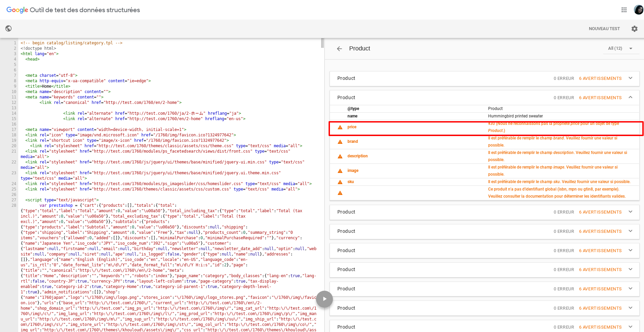The image size is (644, 332).
Task: Click the globe icon below the logo
Action: point(8,28)
